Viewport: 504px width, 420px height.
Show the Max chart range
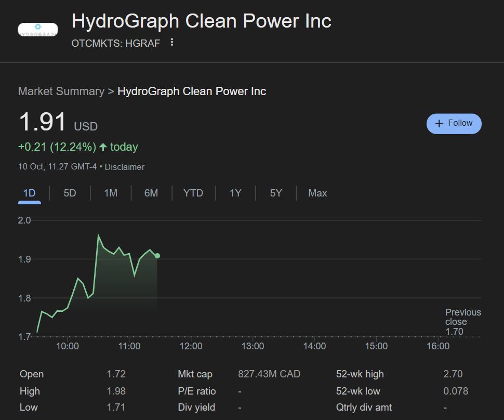click(x=317, y=193)
